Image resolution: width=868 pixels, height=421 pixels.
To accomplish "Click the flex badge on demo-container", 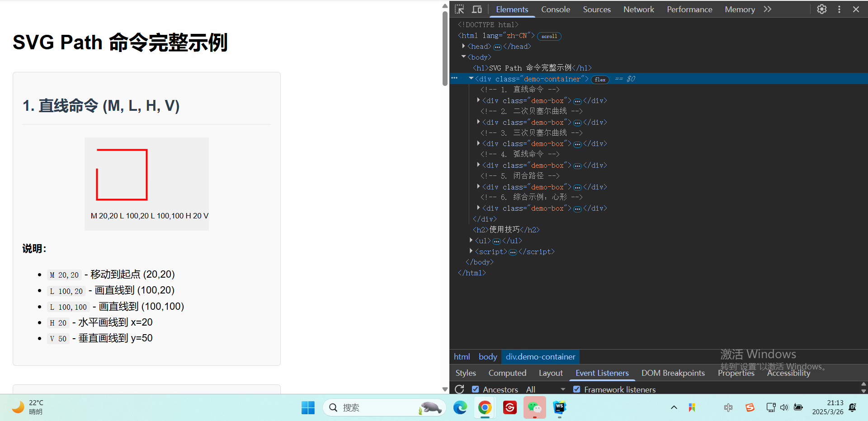I will (x=600, y=80).
